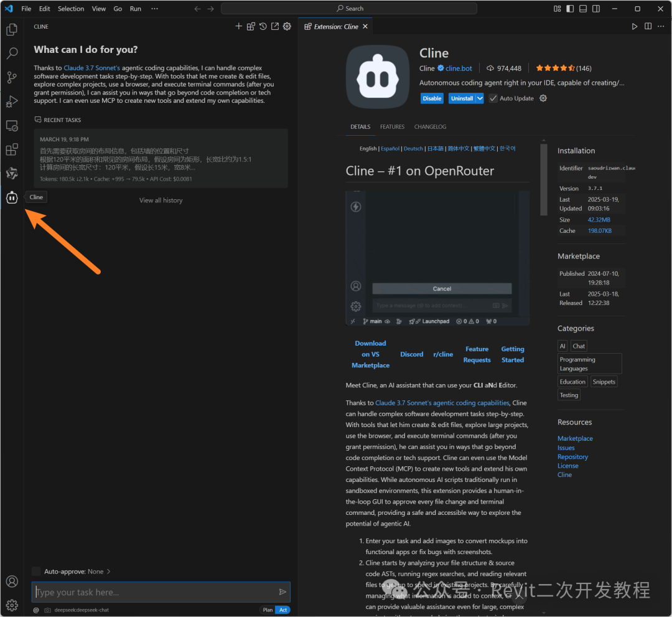Image resolution: width=672 pixels, height=617 pixels.
Task: Start a new Cline task with plus icon
Action: point(239,27)
